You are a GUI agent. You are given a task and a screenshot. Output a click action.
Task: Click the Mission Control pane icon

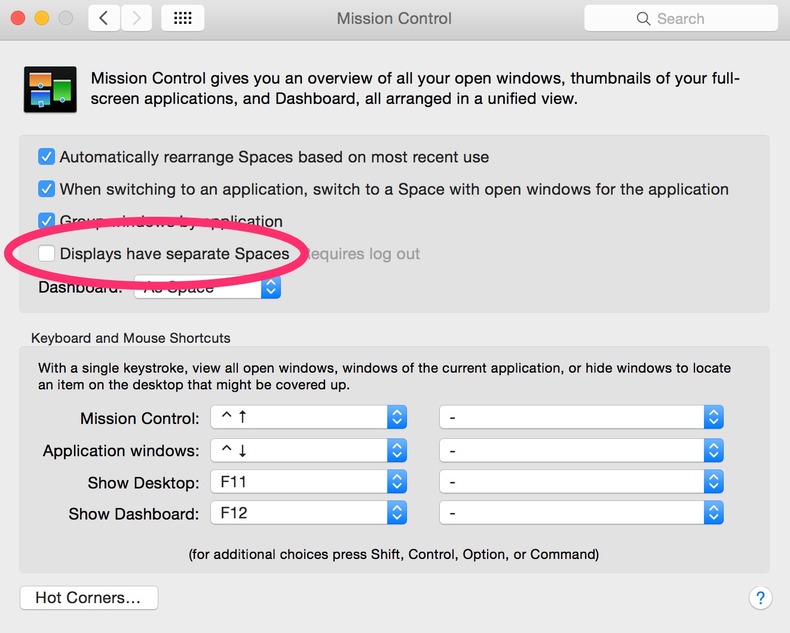click(50, 89)
